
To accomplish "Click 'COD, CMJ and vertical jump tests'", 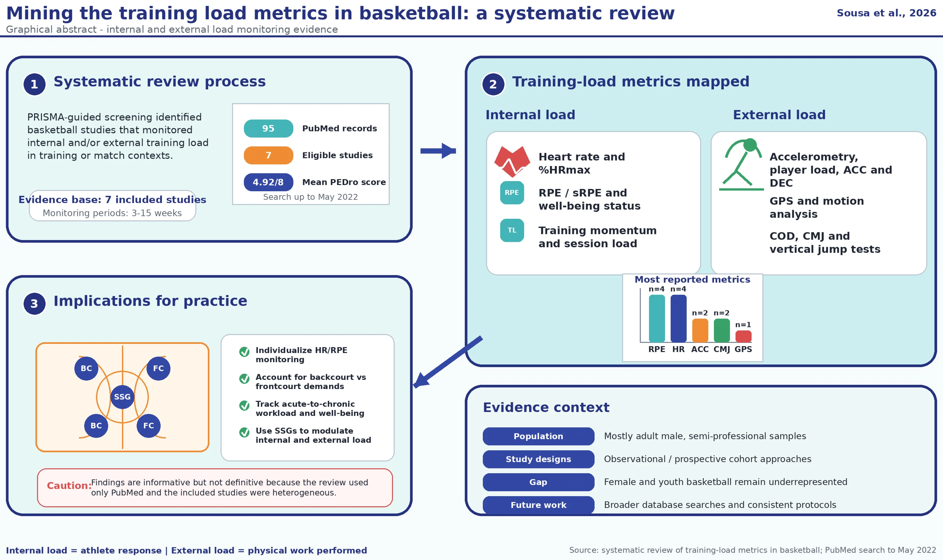I will point(825,242).
